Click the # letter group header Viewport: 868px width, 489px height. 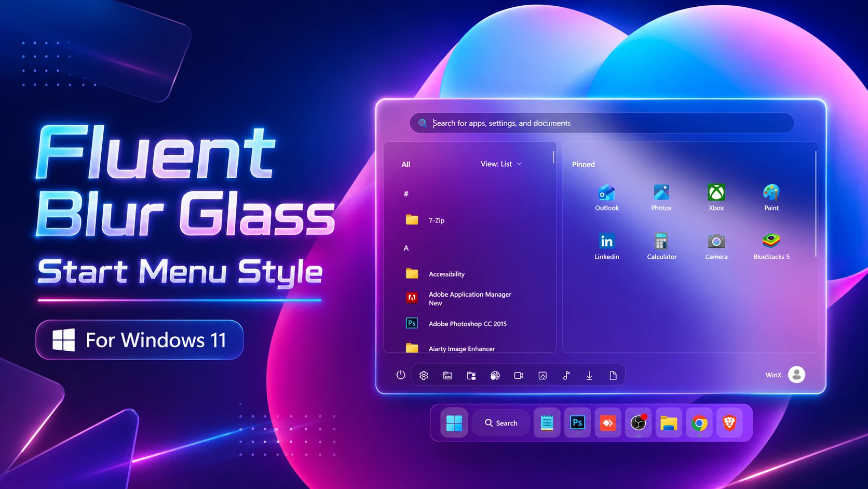[406, 194]
